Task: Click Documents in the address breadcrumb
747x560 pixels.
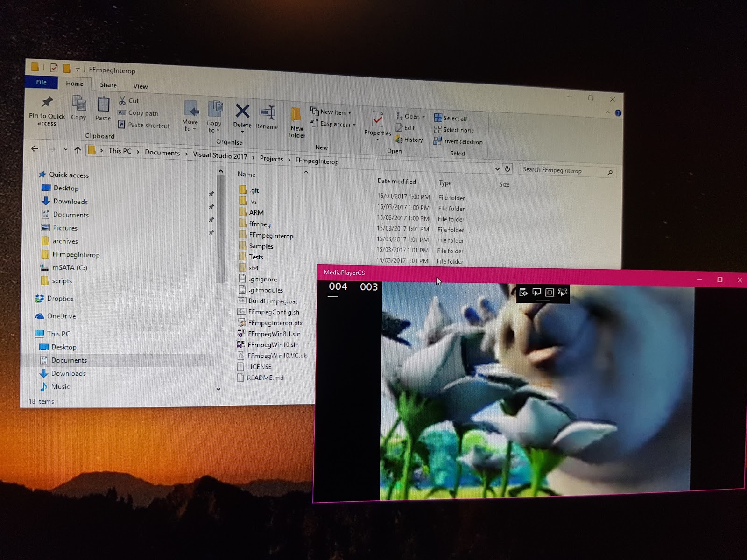Action: click(x=162, y=153)
